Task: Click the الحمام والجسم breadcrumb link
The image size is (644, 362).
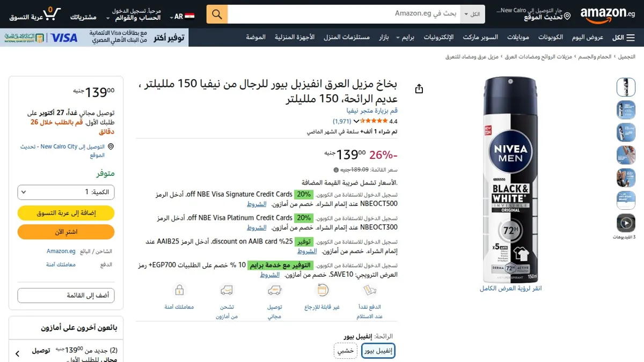Action: tap(595, 56)
